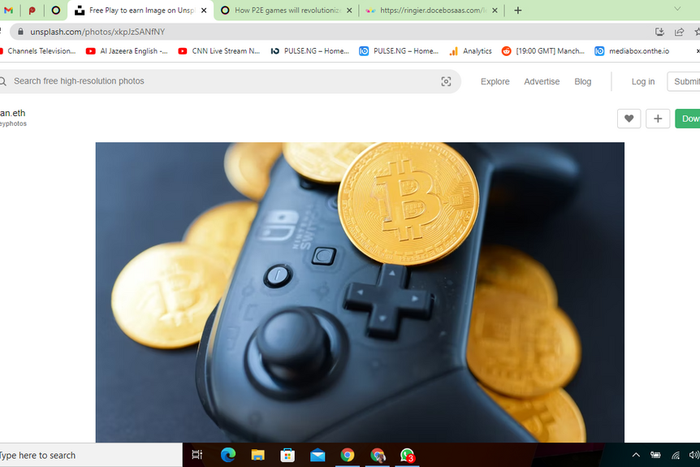
Task: Open Channels Television bookmark
Action: 39,51
